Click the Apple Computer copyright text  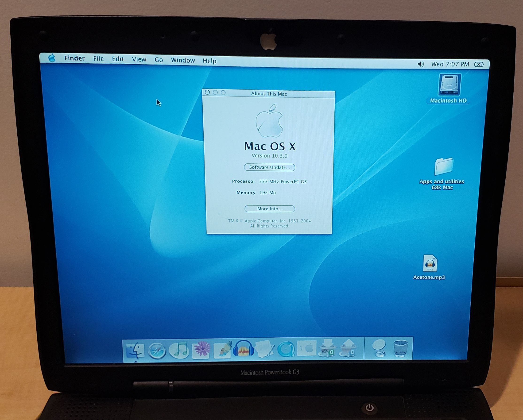tap(269, 223)
